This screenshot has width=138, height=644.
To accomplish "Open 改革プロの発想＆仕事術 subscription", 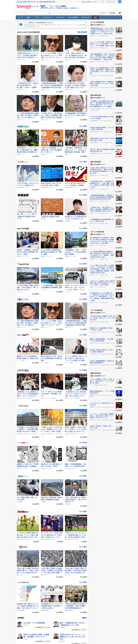I will point(36,636).
